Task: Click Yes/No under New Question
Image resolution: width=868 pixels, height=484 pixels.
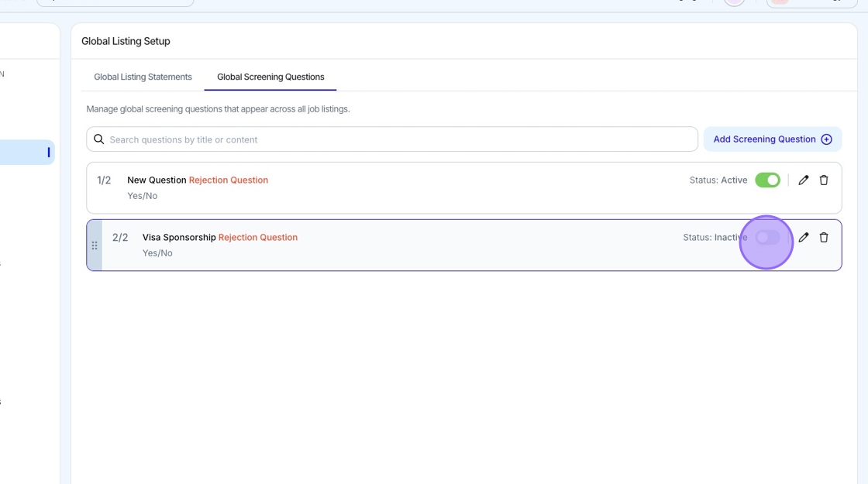Action: [x=143, y=196]
